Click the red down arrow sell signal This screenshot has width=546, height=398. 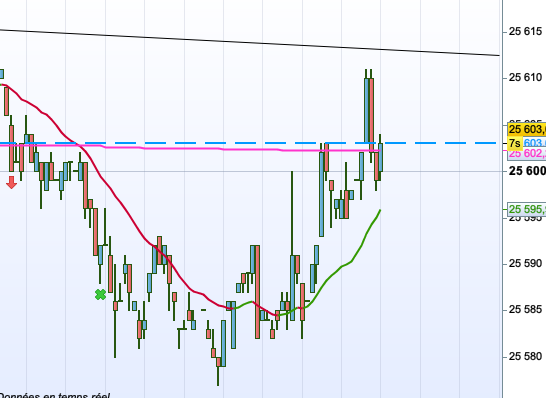pos(11,182)
